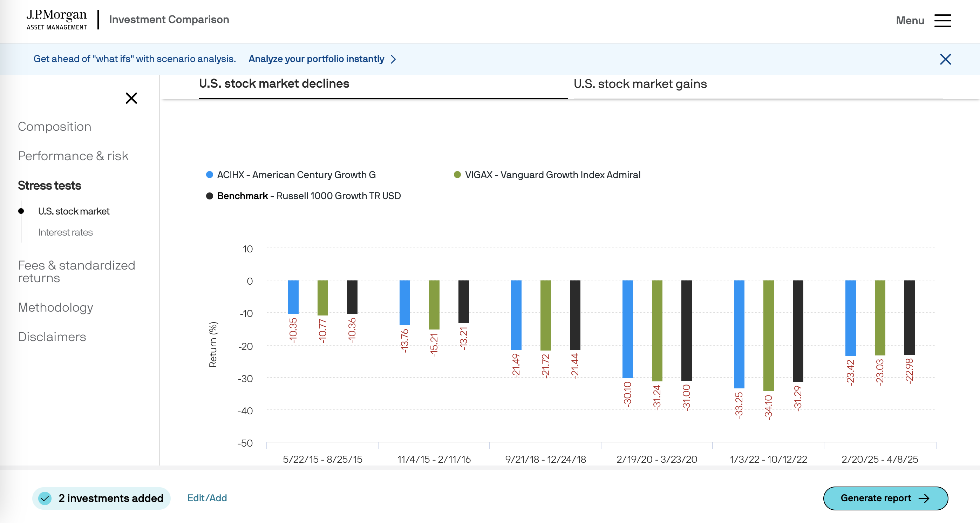Open the hamburger Menu icon

[942, 21]
